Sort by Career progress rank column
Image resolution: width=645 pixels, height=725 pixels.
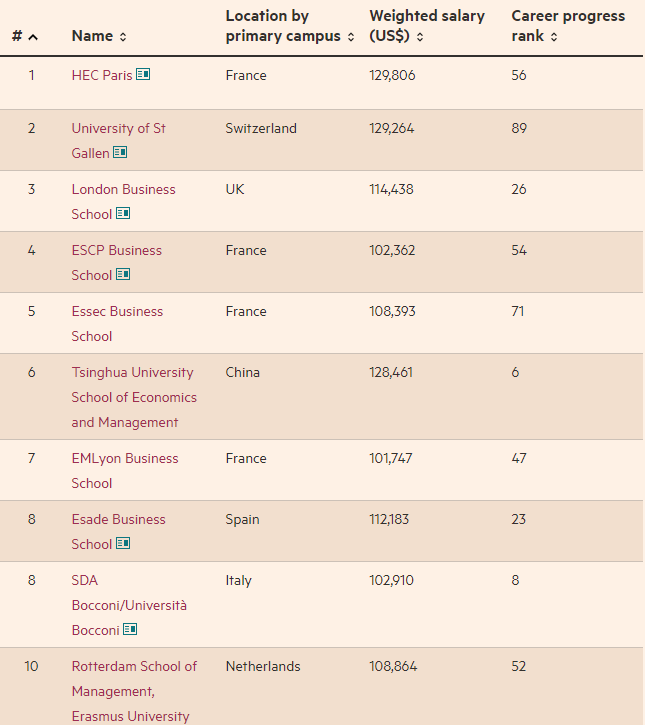567,27
